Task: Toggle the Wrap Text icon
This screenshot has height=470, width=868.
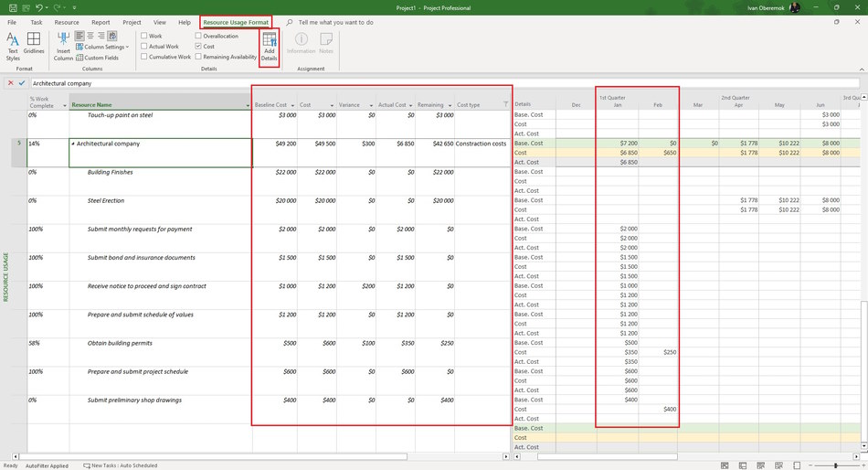Action: (111, 36)
